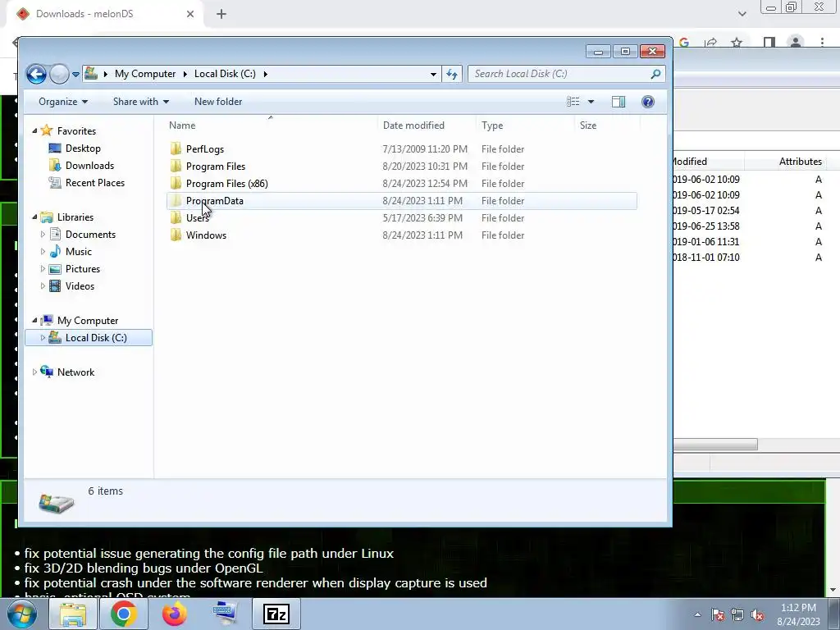Collapse the Favorites group
The image size is (840, 630).
[x=34, y=131]
